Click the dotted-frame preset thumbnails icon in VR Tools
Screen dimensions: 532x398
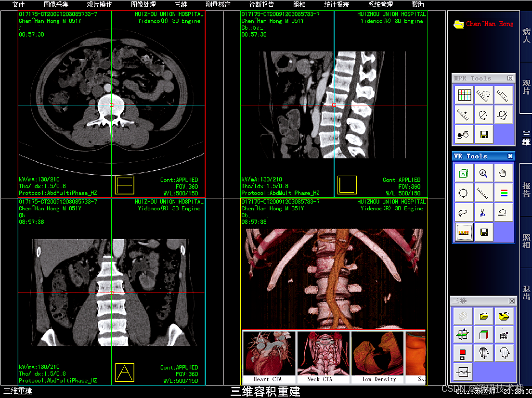point(464,232)
